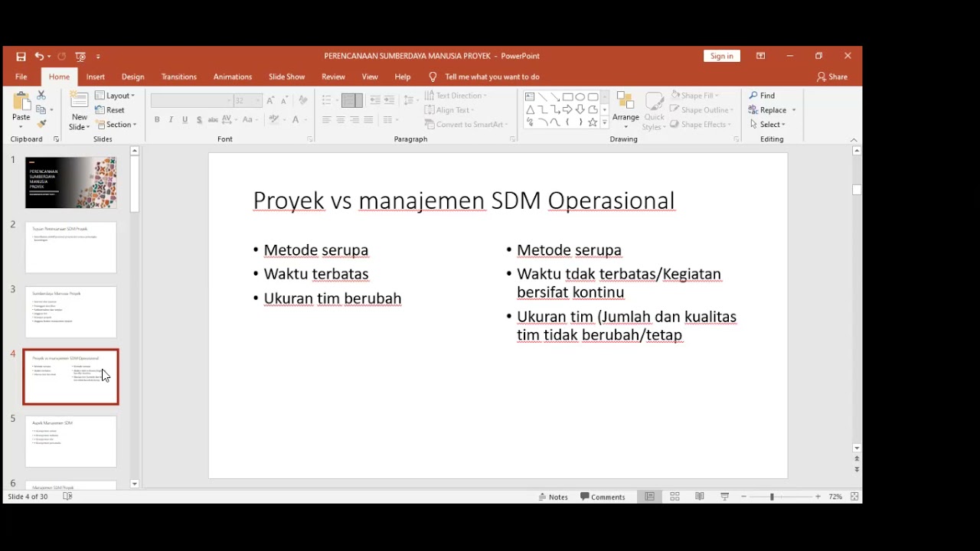The width and height of the screenshot is (980, 551).
Task: Click Find in Editing group
Action: tap(762, 96)
